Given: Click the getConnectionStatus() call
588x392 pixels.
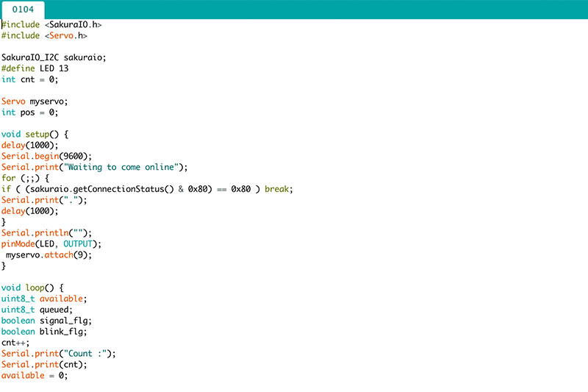Looking at the screenshot, I should (123, 189).
